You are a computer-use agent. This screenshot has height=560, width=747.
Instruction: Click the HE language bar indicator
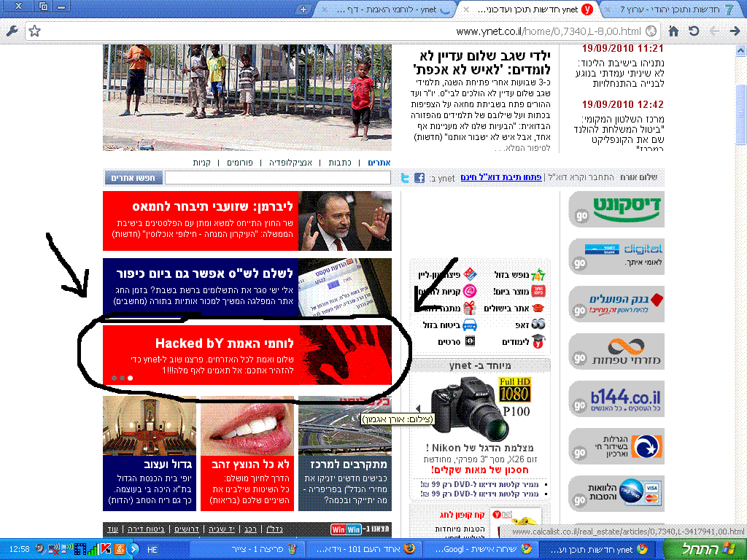pos(152,549)
